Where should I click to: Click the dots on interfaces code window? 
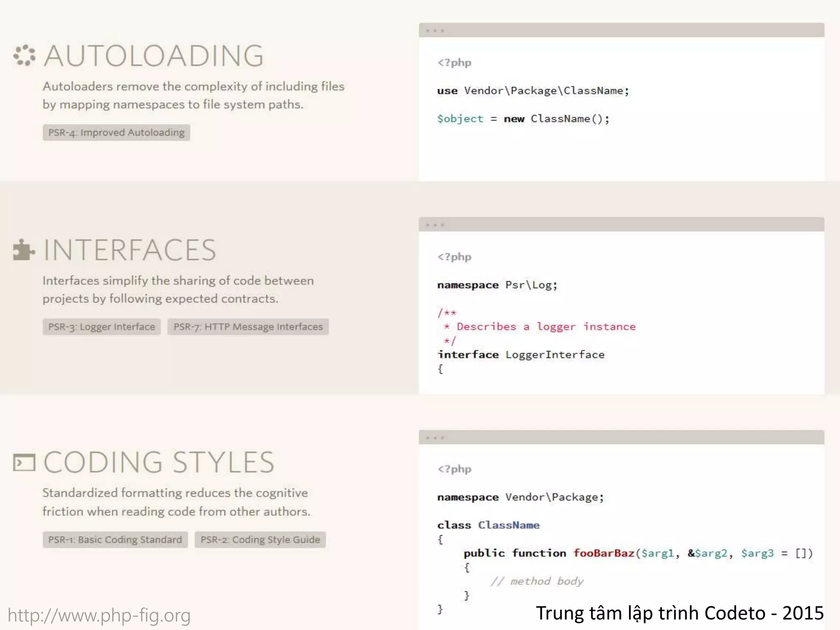point(435,225)
